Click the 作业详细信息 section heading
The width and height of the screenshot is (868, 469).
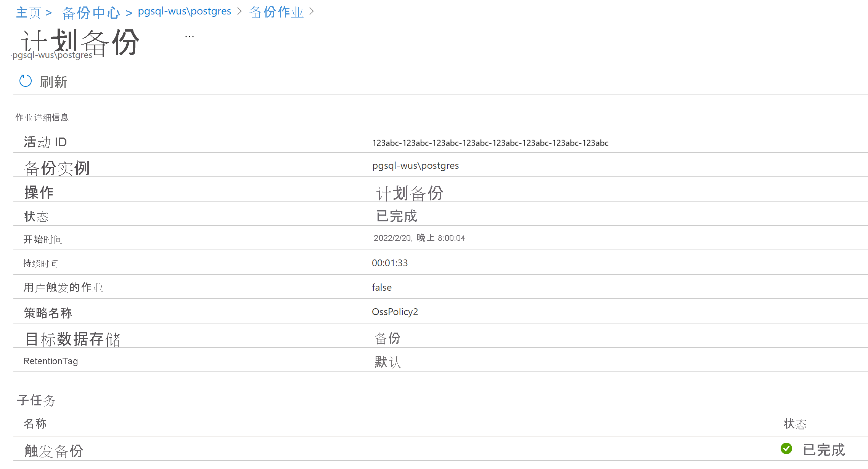pos(42,117)
